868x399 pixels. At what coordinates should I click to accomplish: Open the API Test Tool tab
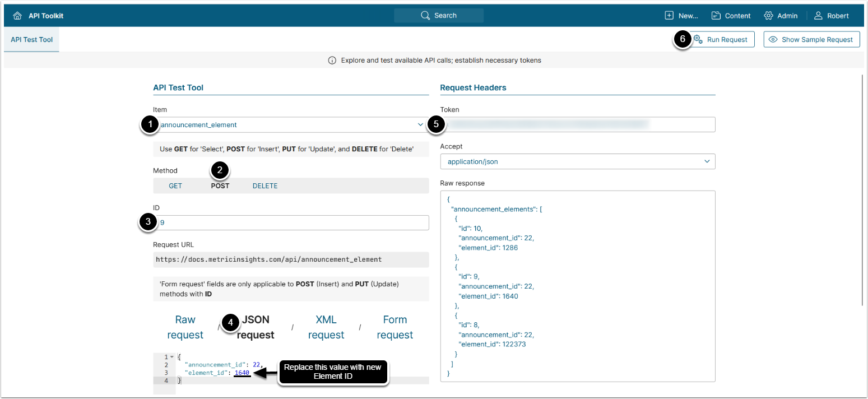pyautogui.click(x=31, y=40)
